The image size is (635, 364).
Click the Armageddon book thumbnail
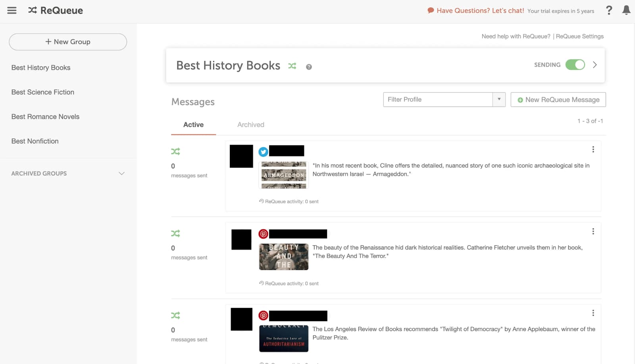tap(284, 175)
